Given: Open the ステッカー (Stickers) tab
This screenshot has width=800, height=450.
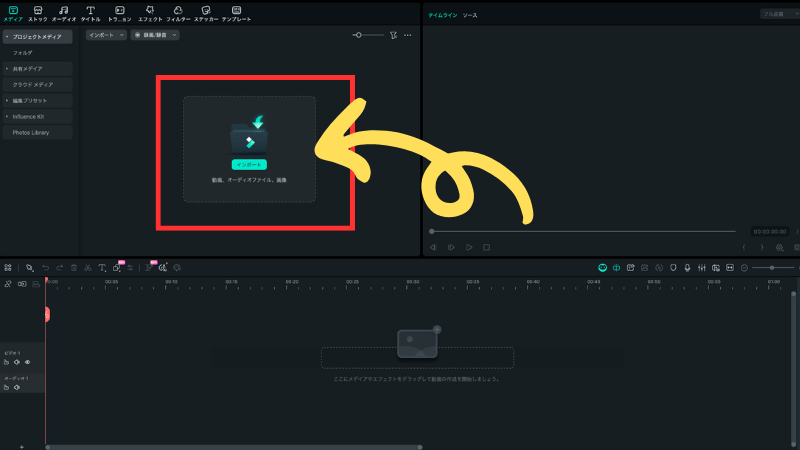Looking at the screenshot, I should click(206, 14).
